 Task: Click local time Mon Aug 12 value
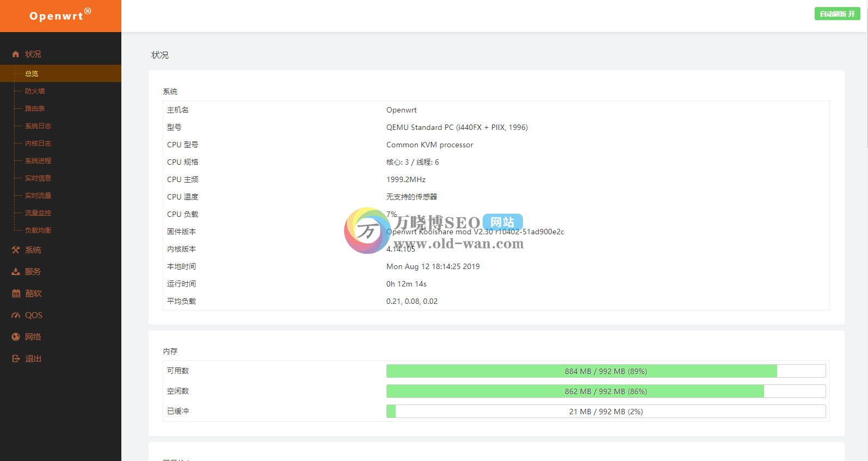click(433, 266)
